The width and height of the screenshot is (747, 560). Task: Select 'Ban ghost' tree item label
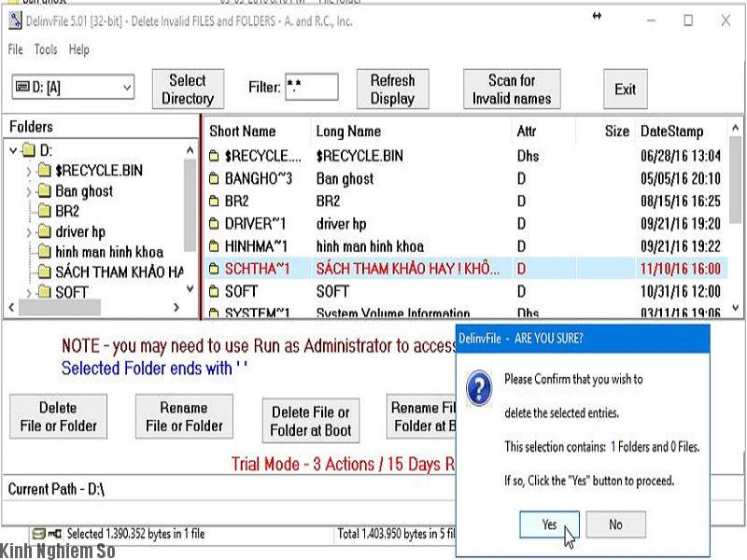pyautogui.click(x=84, y=191)
